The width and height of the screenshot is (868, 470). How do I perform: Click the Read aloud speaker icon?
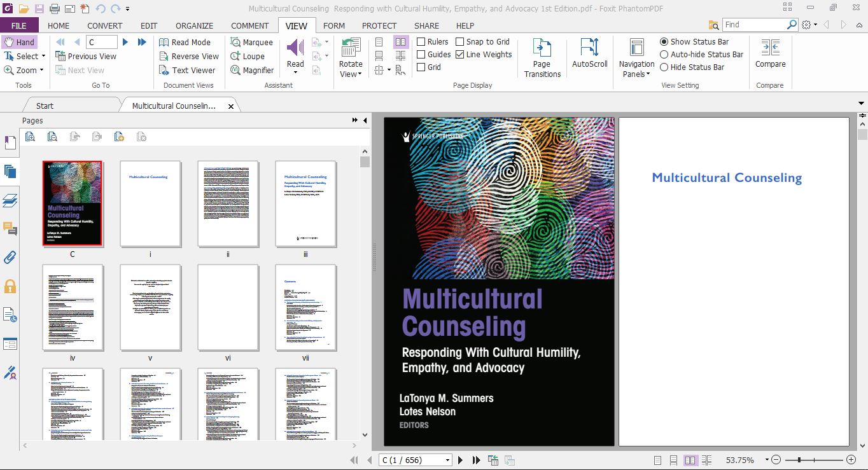coord(295,47)
